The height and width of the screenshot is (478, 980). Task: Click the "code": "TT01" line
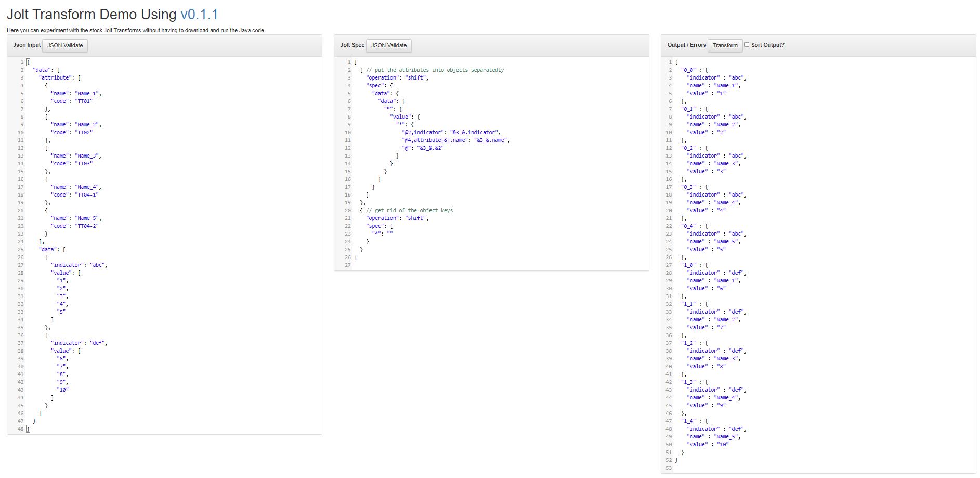[72, 101]
